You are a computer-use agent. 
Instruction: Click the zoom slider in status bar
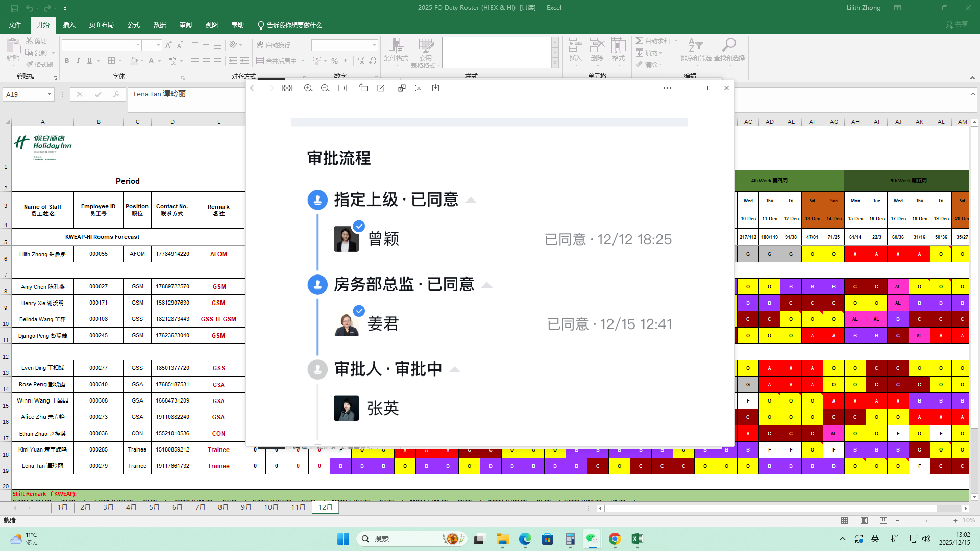[926, 521]
